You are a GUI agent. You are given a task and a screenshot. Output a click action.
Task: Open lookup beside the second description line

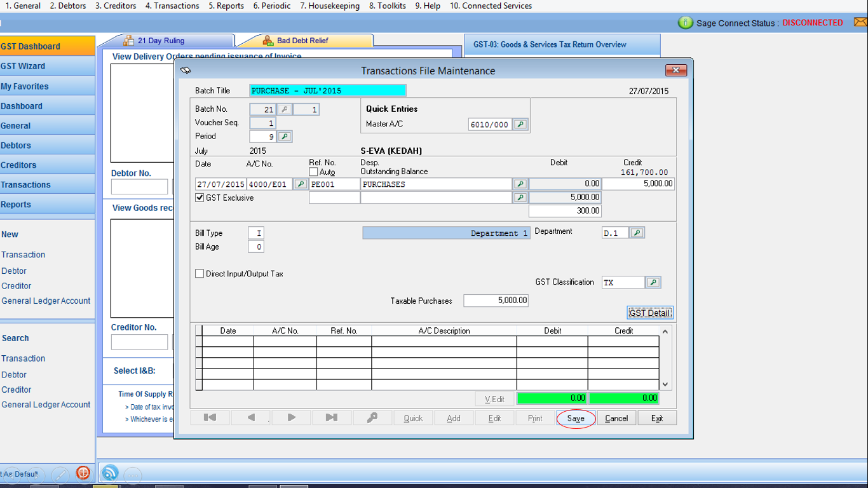[520, 198]
